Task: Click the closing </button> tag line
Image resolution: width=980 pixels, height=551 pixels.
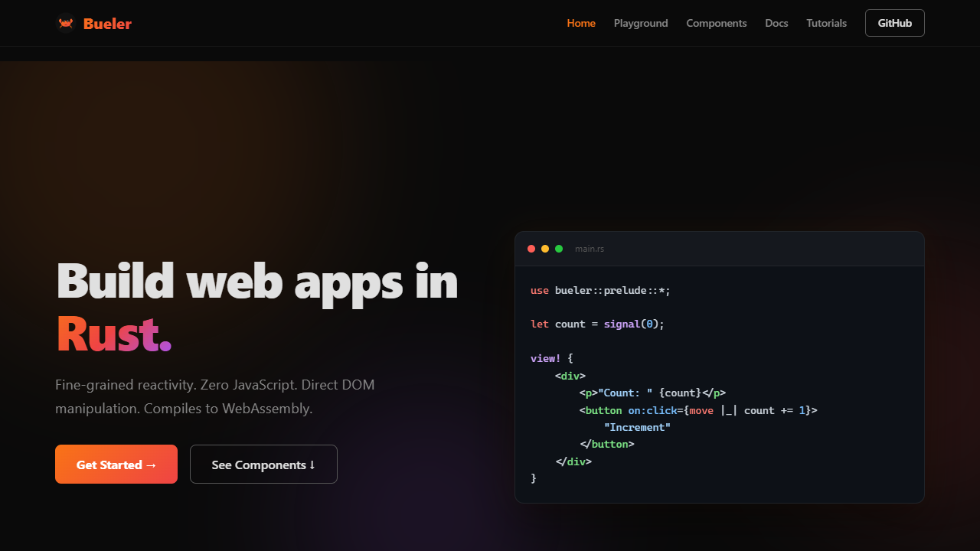Action: click(607, 444)
